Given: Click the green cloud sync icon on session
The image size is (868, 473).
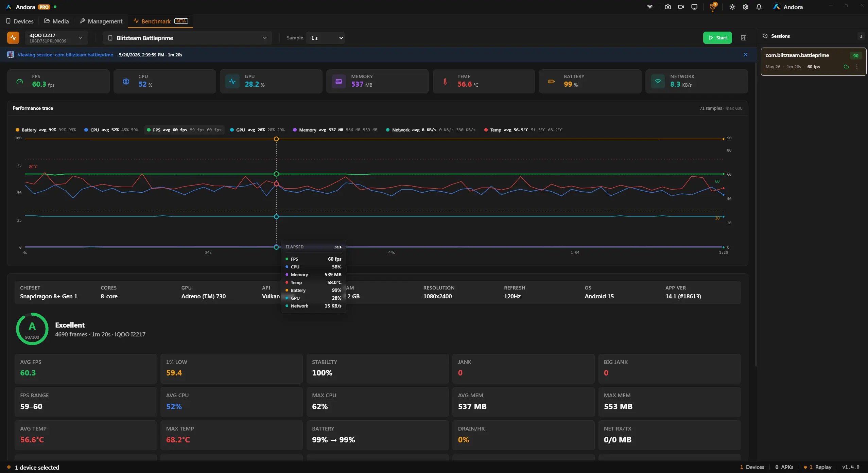Looking at the screenshot, I should [846, 67].
